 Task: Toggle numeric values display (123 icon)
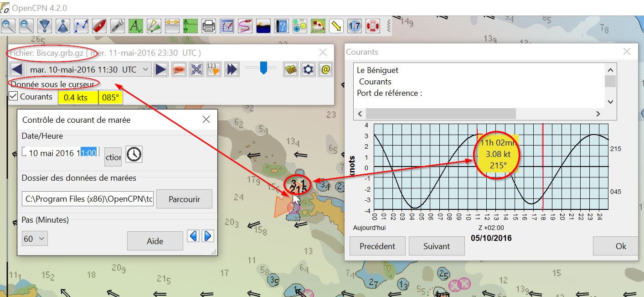214,69
